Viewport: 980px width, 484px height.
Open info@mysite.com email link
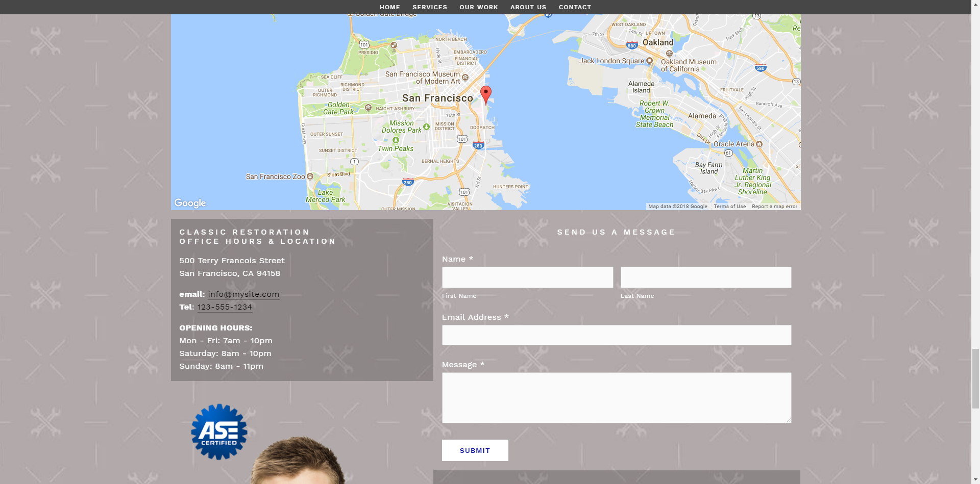243,294
